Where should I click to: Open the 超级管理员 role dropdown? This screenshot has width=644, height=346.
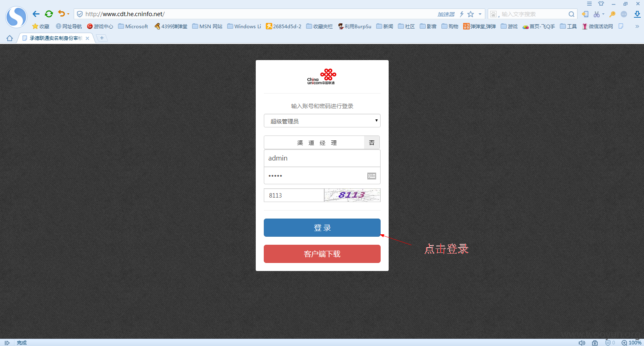pos(322,121)
